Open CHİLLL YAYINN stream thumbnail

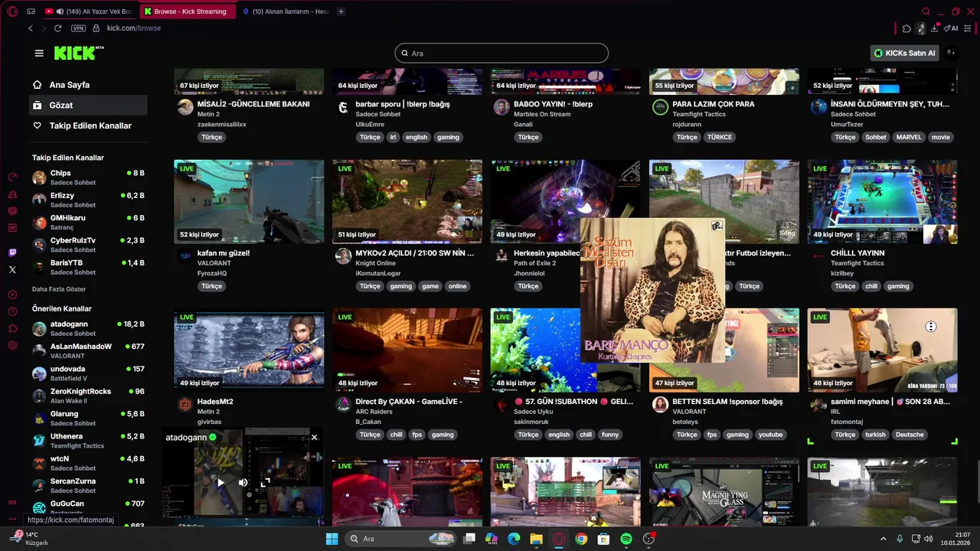[882, 202]
